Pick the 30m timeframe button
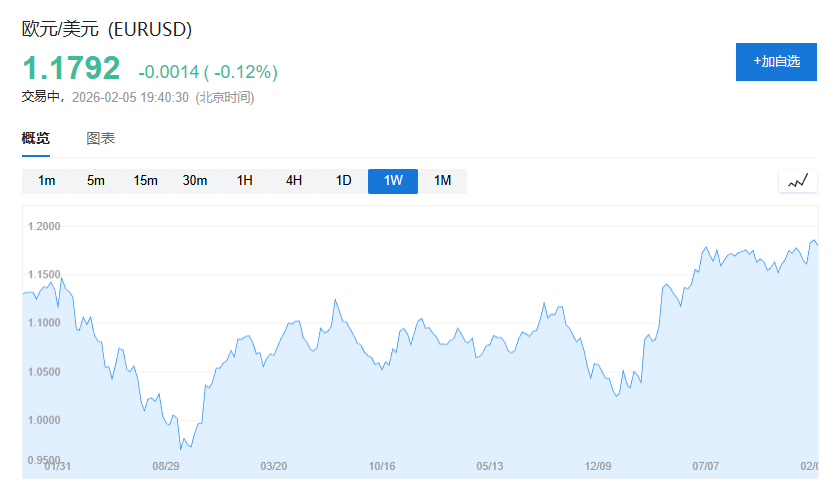836x487 pixels. (x=195, y=181)
